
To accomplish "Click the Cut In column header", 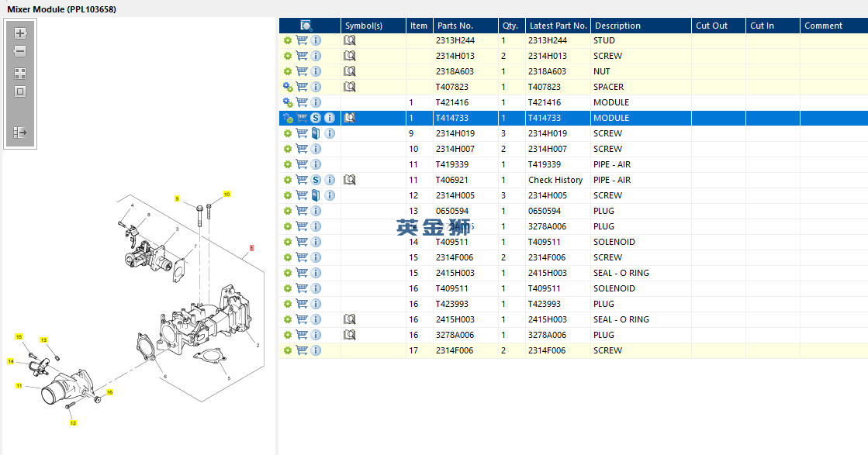I will (773, 26).
